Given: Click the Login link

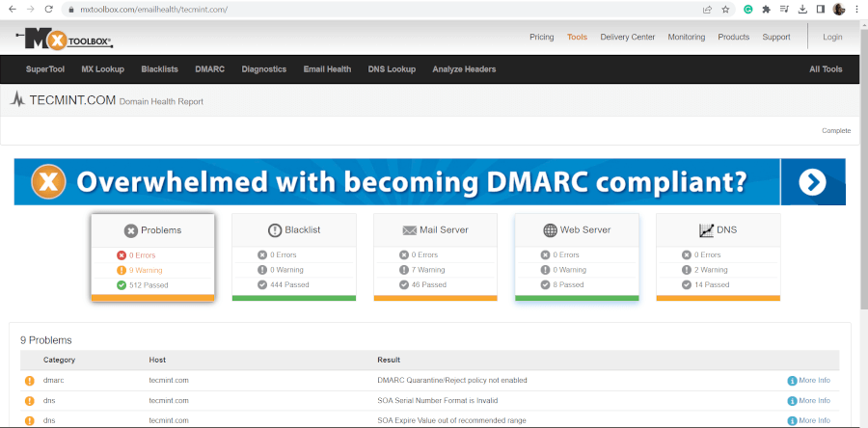Looking at the screenshot, I should coord(832,37).
